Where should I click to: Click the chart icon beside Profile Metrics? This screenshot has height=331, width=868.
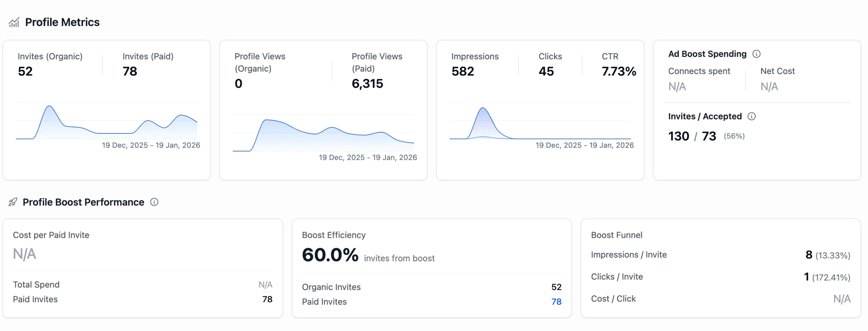[14, 22]
